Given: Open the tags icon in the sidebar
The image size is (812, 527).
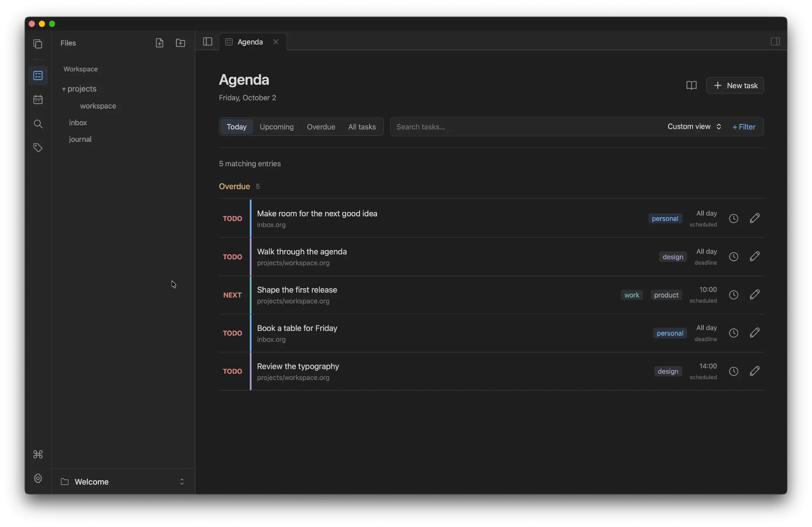Looking at the screenshot, I should point(38,148).
